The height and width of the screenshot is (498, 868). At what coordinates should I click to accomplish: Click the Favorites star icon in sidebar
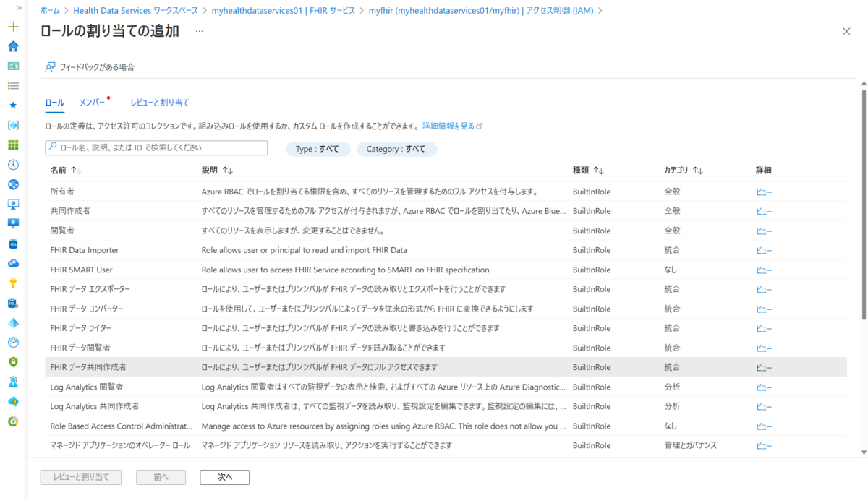(x=13, y=106)
